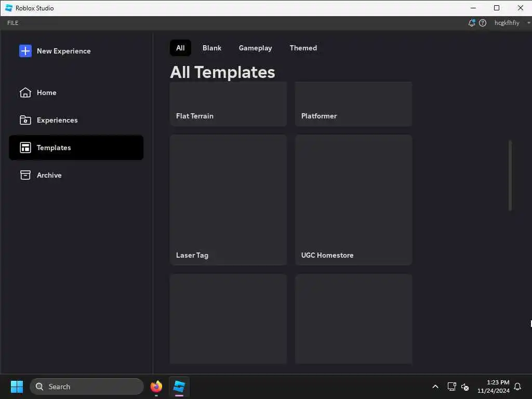Switch to the Blank tab

[x=212, y=48]
